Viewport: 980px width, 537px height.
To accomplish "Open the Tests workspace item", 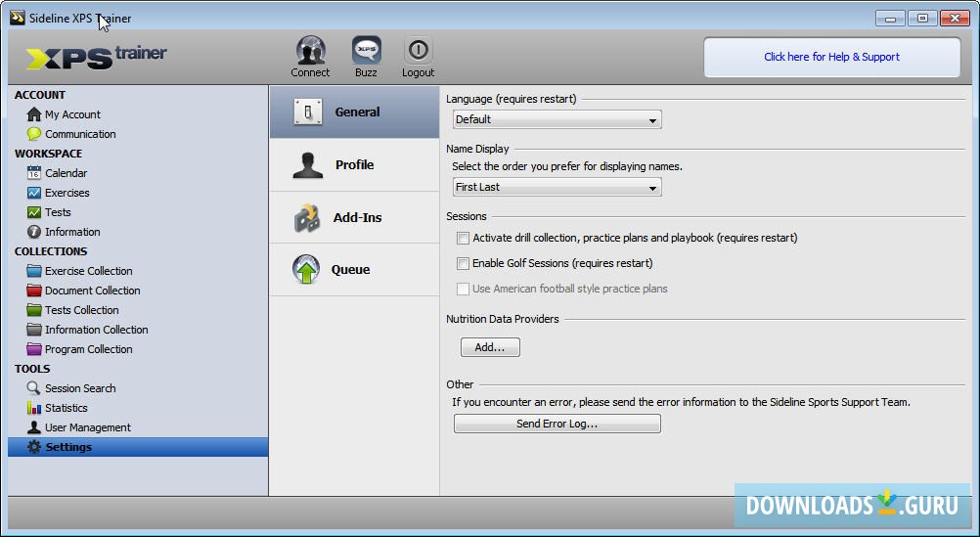I will pyautogui.click(x=58, y=212).
